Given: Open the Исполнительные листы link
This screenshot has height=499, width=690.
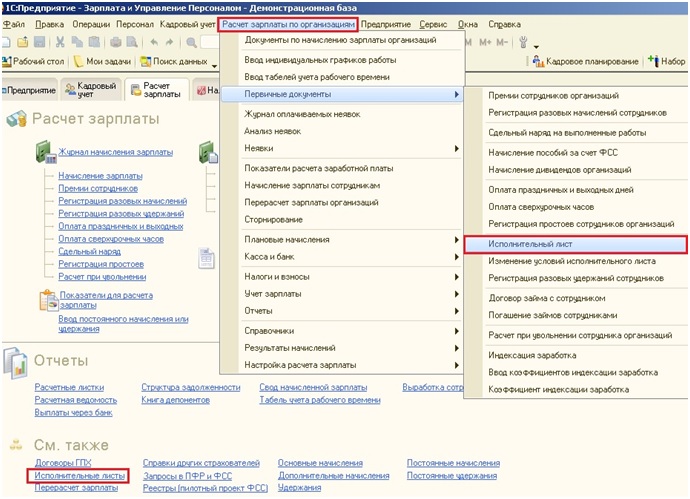Looking at the screenshot, I should [x=79, y=475].
